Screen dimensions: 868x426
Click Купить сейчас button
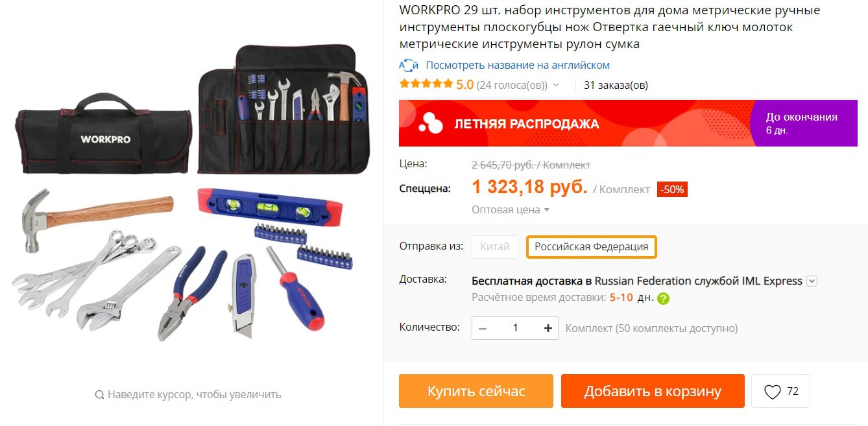(x=476, y=391)
